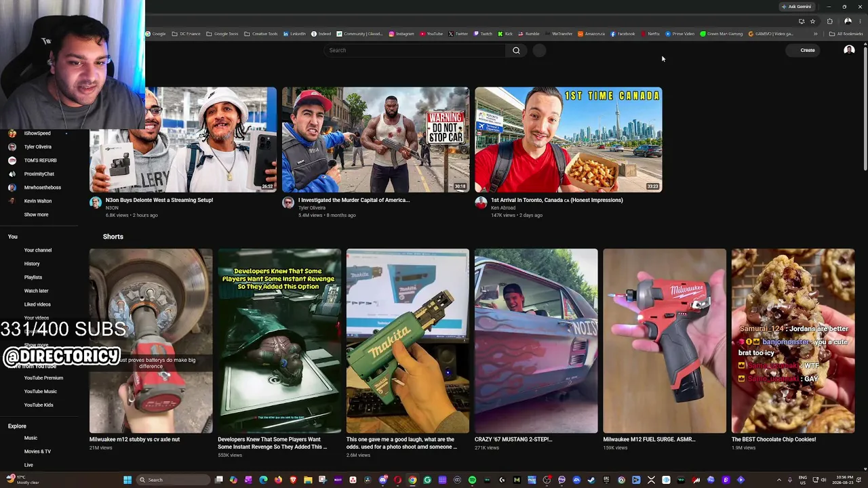The width and height of the screenshot is (868, 488).
Task: Go to Your channel in the sidebar
Action: pyautogui.click(x=38, y=250)
